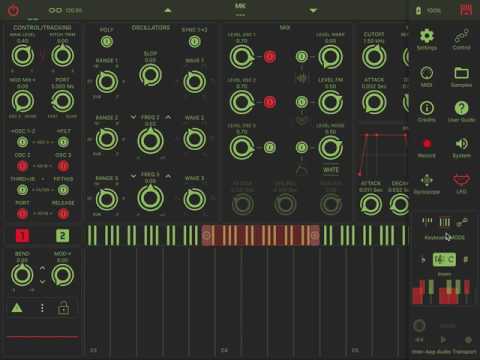Image resolution: width=480 pixels, height=360 pixels.
Task: Click the red keyboard icon at top right
Action: (x=466, y=10)
